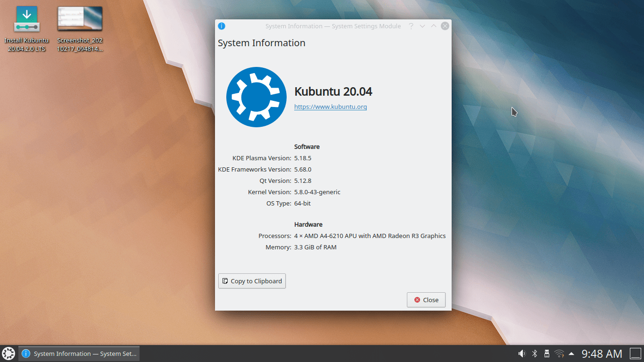644x362 pixels.
Task: Click the System Information page heading
Action: (262, 43)
